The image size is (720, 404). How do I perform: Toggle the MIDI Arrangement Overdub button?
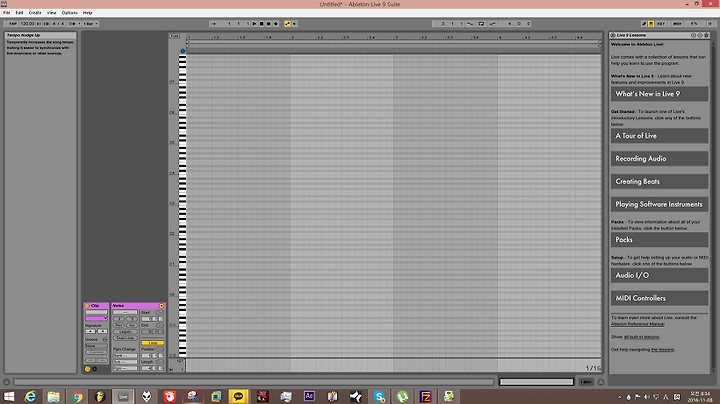click(276, 23)
